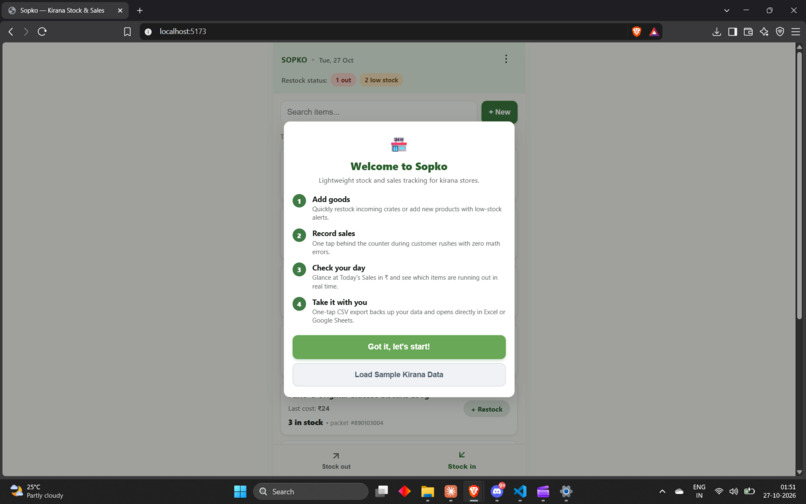Click the 2 low stock badge
The width and height of the screenshot is (806, 504).
tap(381, 80)
